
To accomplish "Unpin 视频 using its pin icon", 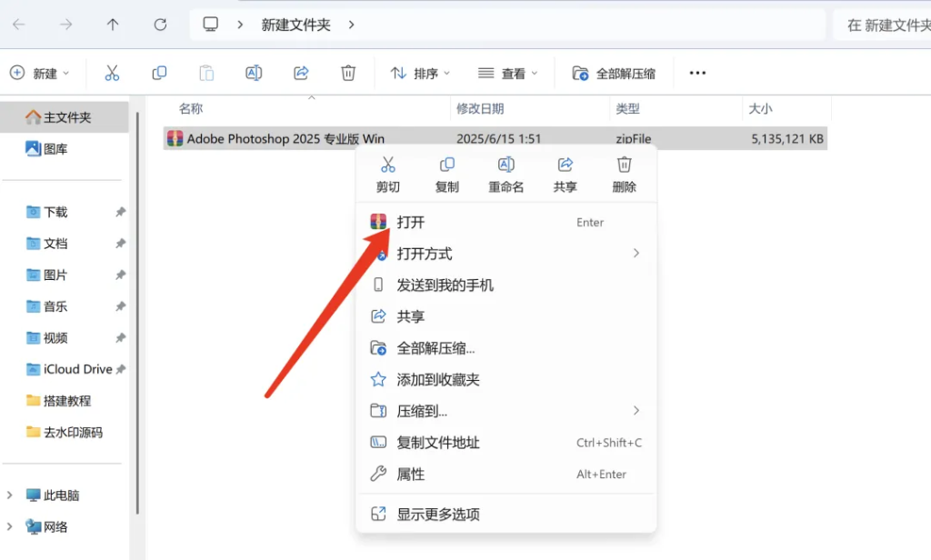I will tap(121, 338).
